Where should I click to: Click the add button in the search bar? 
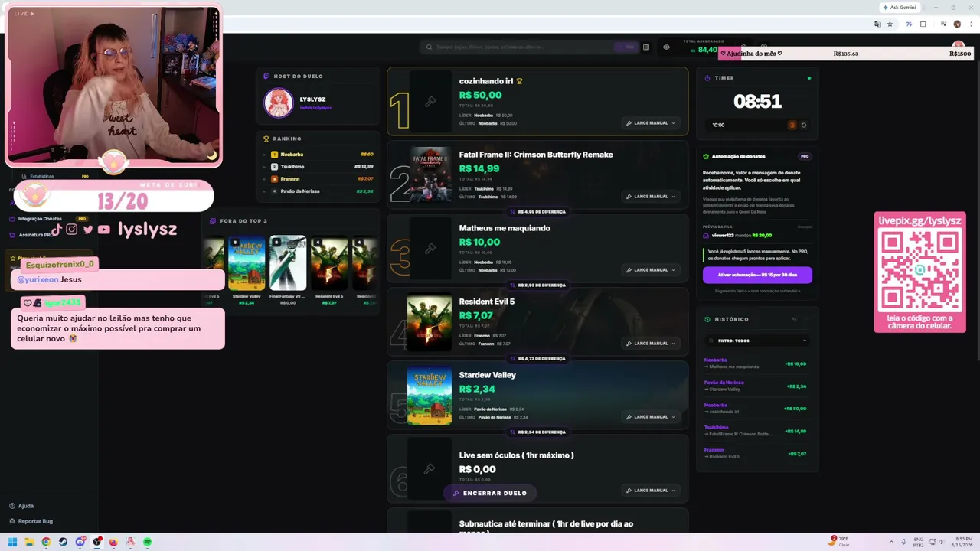[x=626, y=47]
